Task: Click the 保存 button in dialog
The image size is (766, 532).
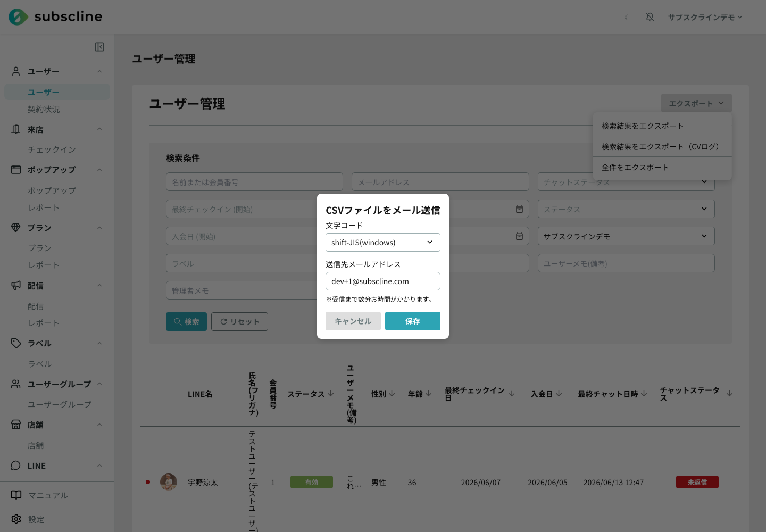Action: [413, 321]
